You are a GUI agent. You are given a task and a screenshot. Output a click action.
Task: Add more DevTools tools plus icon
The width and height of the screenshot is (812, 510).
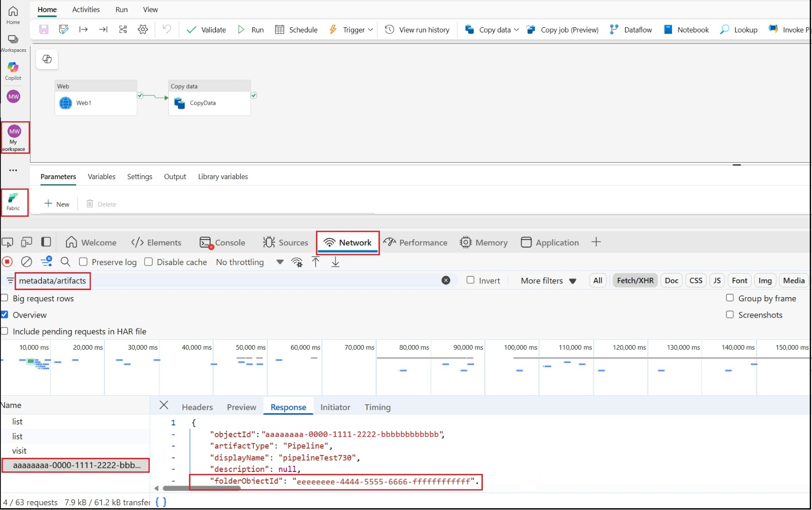pos(596,242)
